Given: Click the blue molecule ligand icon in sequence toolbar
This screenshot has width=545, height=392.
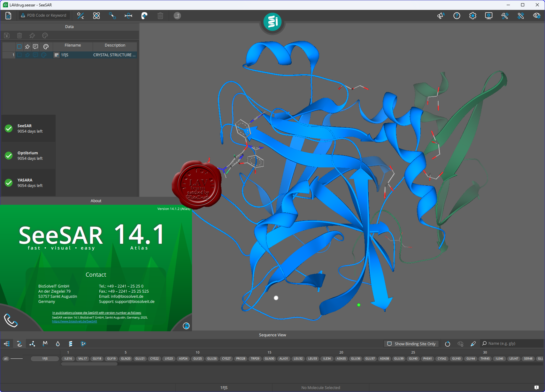Looking at the screenshot, I should tap(83, 344).
